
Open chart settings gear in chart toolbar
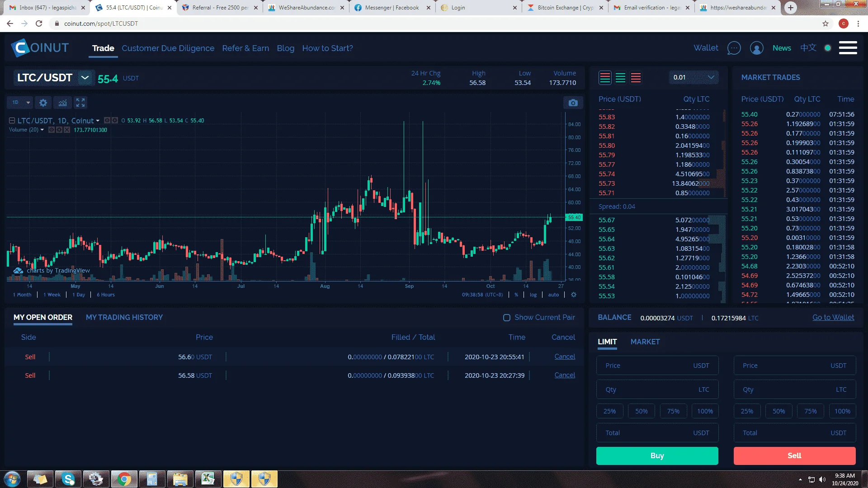tap(43, 103)
